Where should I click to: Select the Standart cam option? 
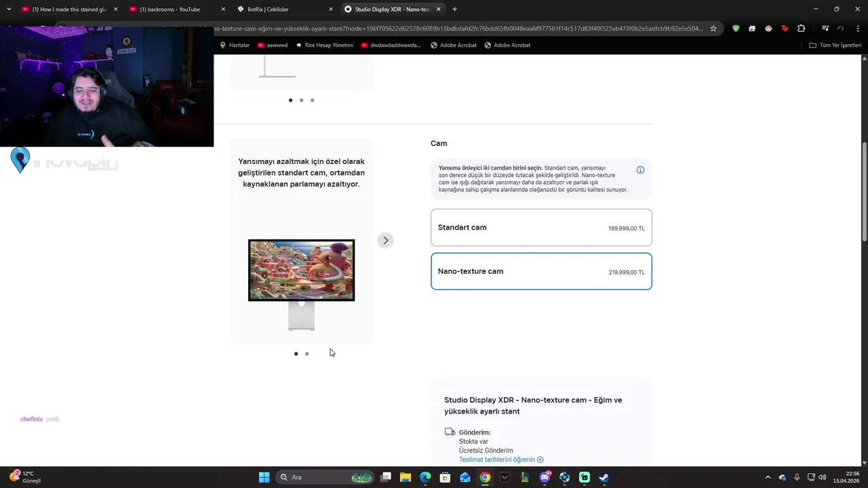coord(541,228)
